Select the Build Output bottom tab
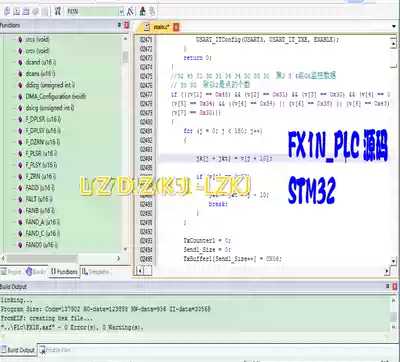This screenshot has width=400, height=362. (18, 350)
